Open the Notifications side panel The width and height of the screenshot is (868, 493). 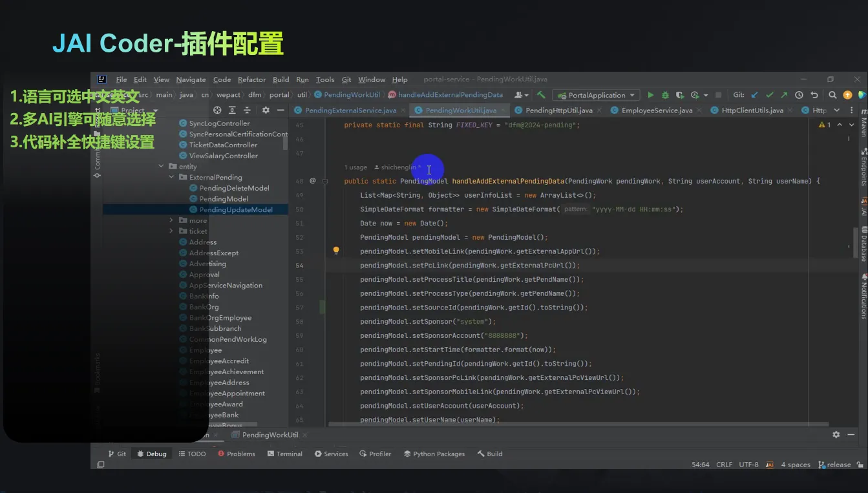[x=863, y=295]
